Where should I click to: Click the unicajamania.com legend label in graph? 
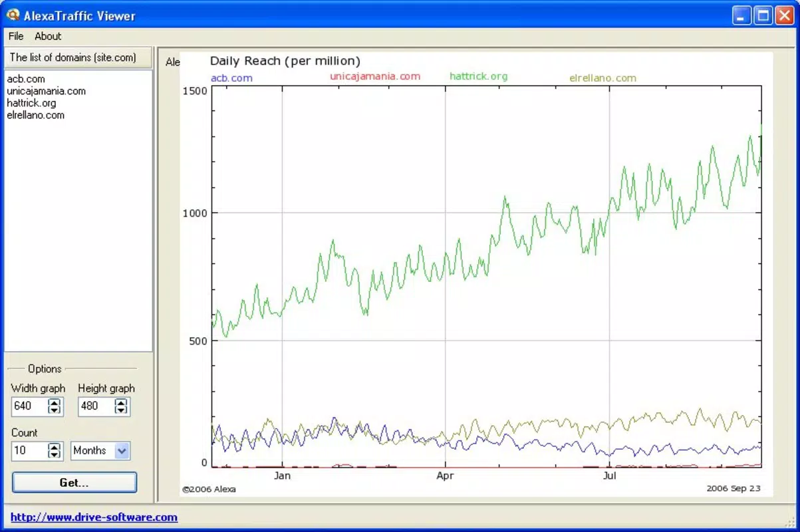point(375,76)
